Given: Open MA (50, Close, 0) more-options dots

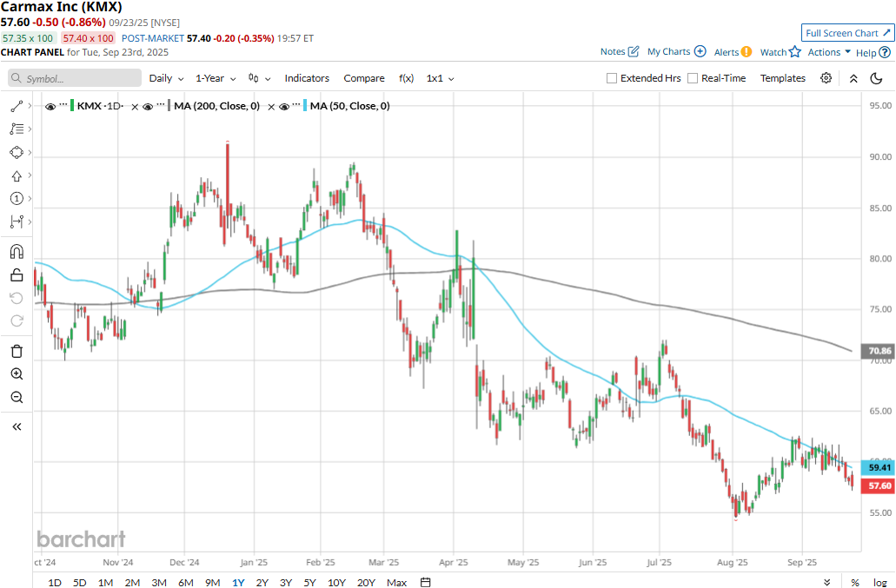Looking at the screenshot, I should [x=296, y=105].
